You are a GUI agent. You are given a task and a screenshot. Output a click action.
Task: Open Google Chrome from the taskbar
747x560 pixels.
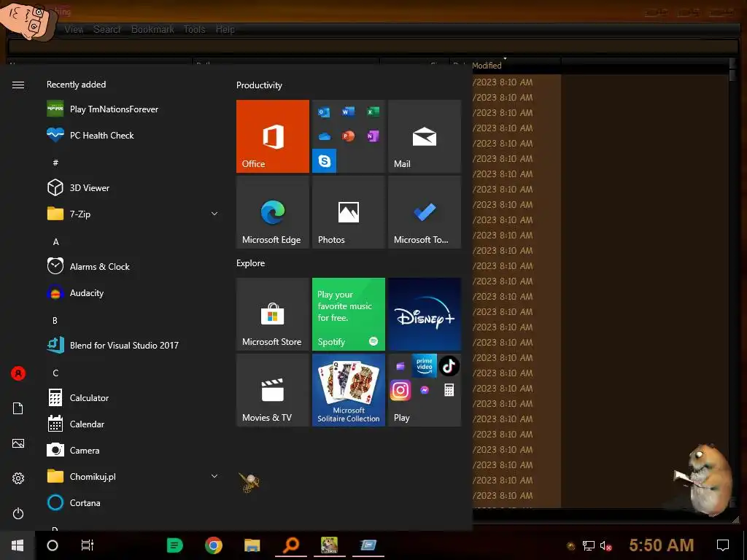214,545
